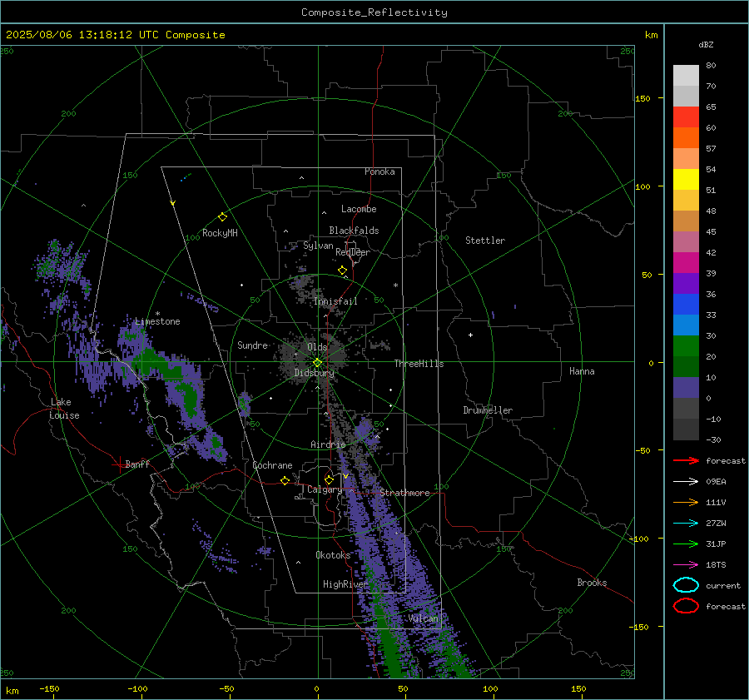Click the Ponoka city label
The width and height of the screenshot is (749, 700).
(x=379, y=171)
